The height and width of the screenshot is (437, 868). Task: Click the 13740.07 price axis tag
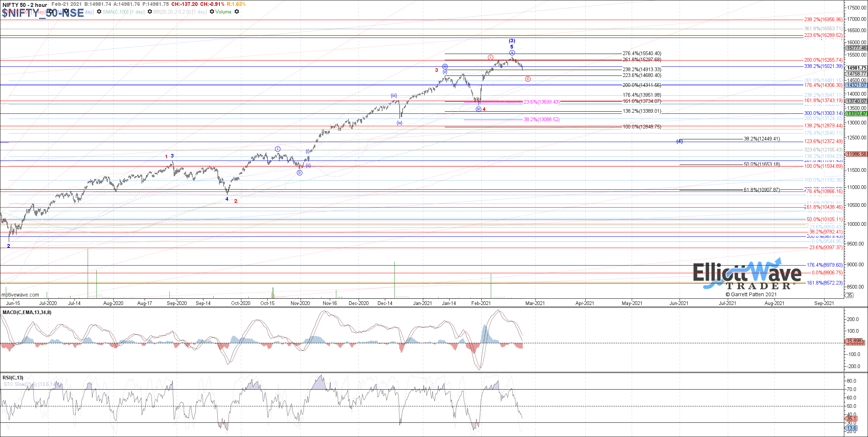856,101
